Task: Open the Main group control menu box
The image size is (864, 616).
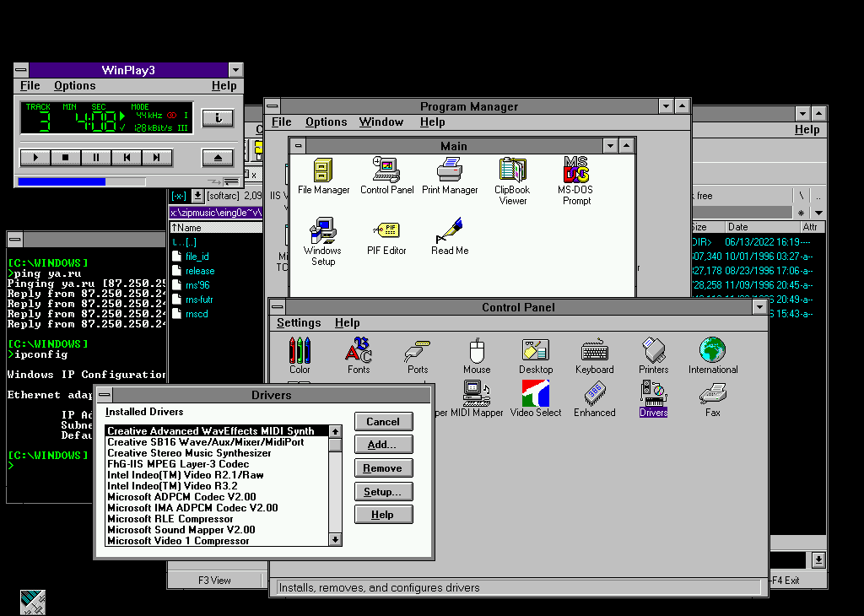Action: click(x=298, y=146)
